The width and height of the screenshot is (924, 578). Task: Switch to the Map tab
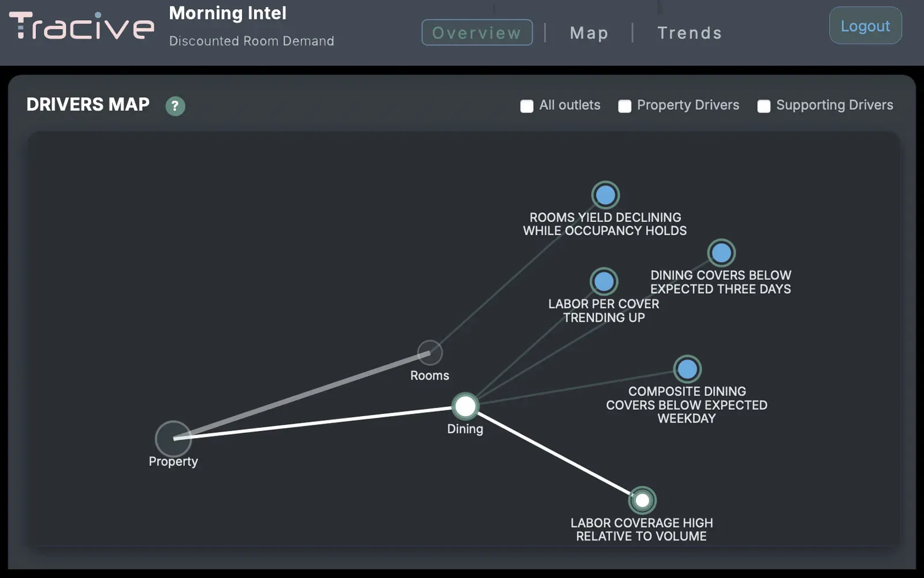click(588, 33)
